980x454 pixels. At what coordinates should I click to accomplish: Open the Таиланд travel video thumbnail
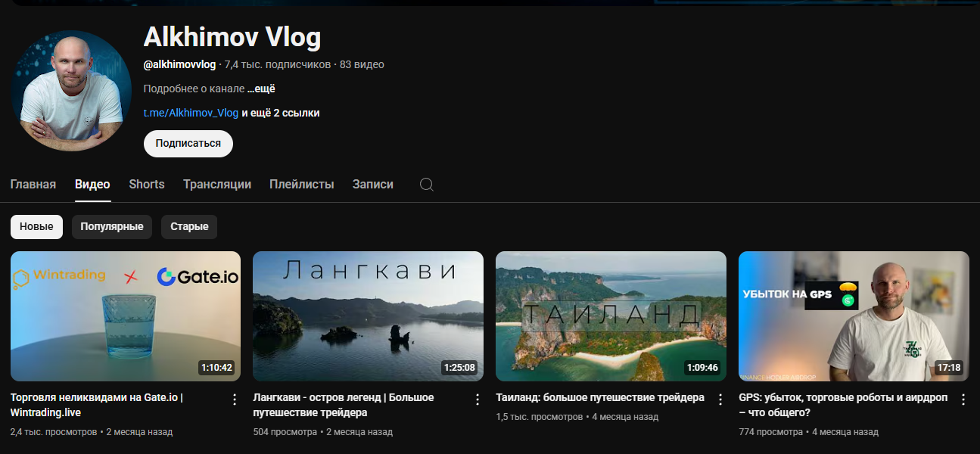(611, 316)
